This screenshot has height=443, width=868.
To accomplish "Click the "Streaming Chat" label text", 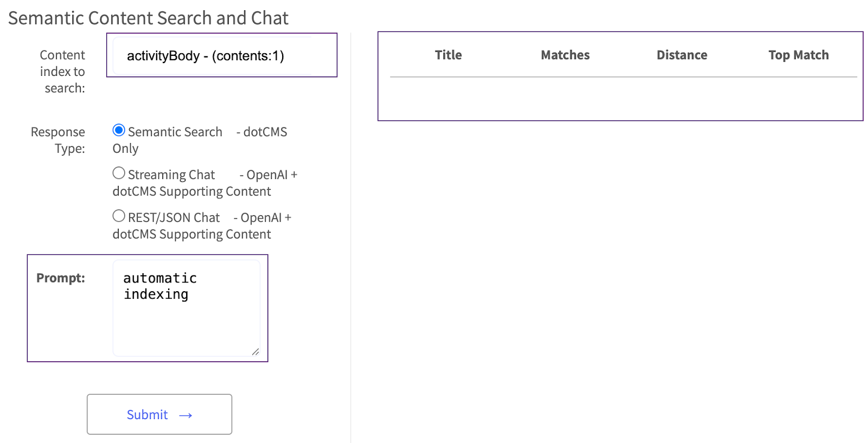I will (x=171, y=175).
